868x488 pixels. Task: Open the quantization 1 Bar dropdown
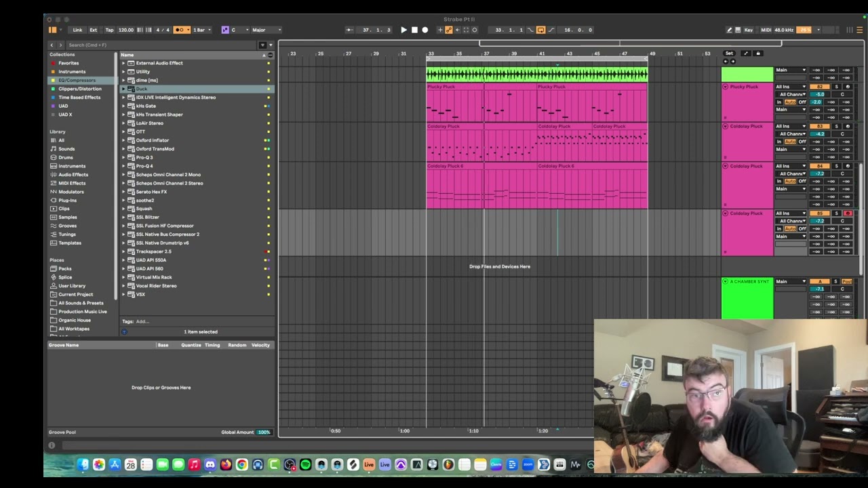point(201,30)
